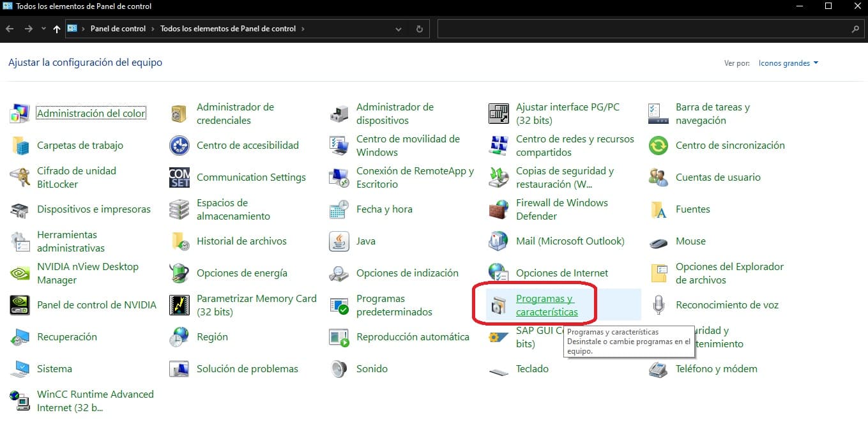
Task: Open Teléfono y módem icon
Action: tap(659, 369)
